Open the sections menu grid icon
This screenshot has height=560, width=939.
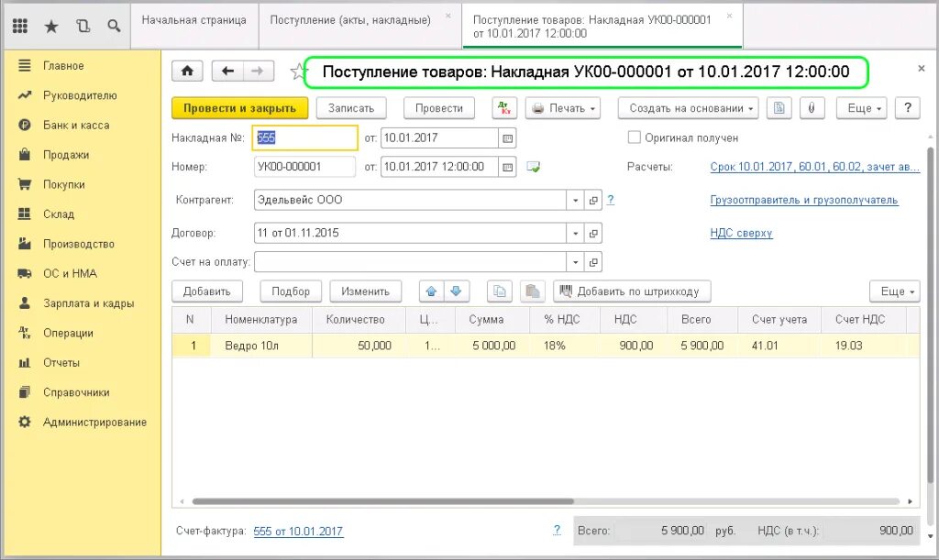point(20,26)
